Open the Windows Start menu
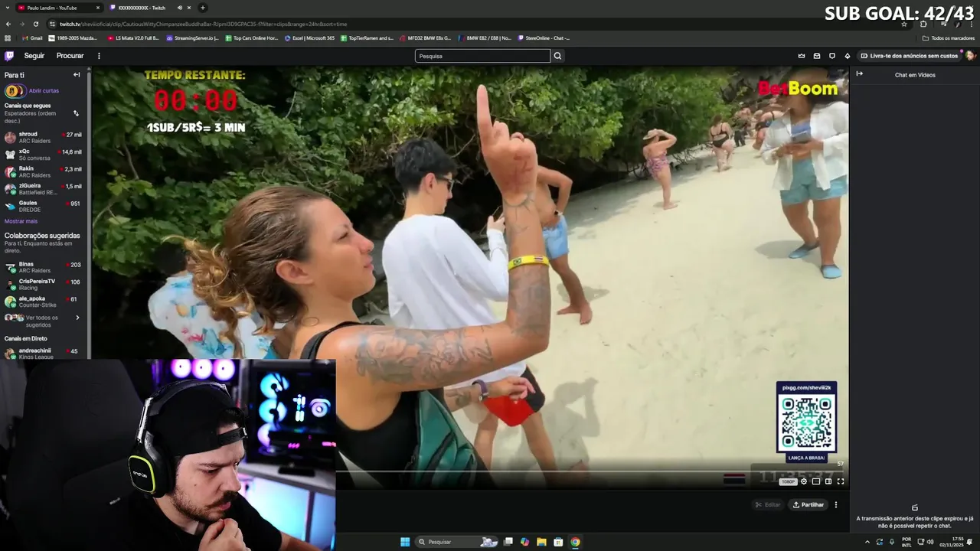980x551 pixels. (x=405, y=542)
